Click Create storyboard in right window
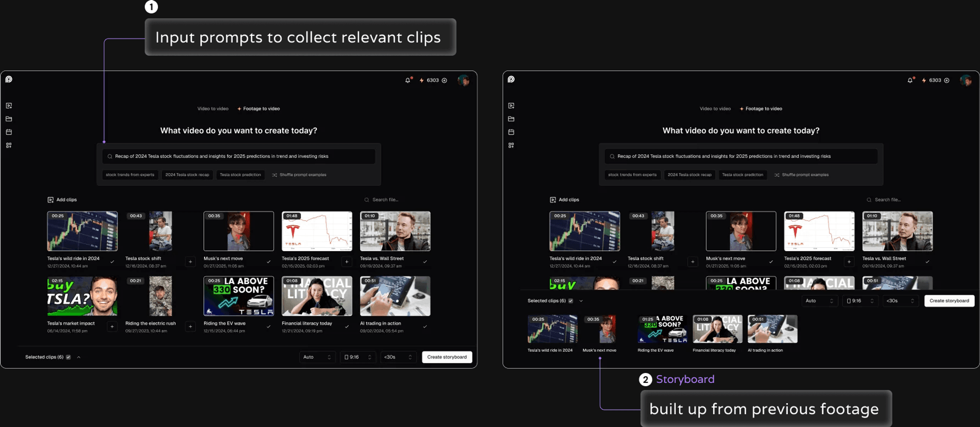Screen dimensions: 980x427 (949, 301)
